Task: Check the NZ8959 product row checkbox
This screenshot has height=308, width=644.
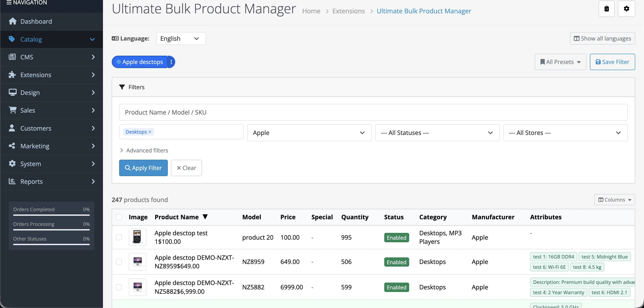Action: click(119, 262)
